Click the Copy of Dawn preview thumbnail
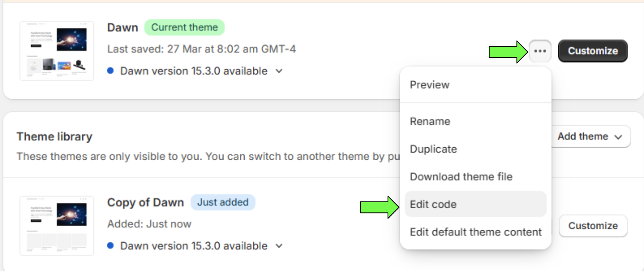This screenshot has width=644, height=271. point(57,226)
